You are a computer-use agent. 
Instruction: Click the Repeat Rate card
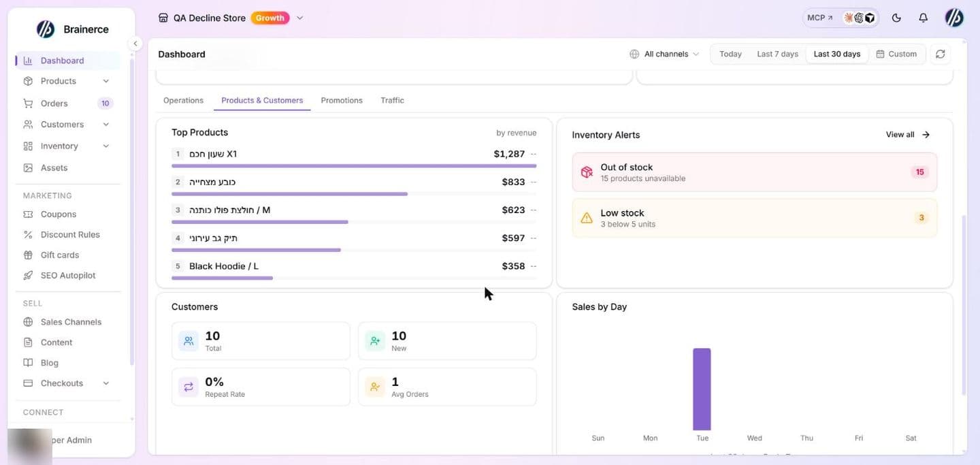pyautogui.click(x=261, y=387)
